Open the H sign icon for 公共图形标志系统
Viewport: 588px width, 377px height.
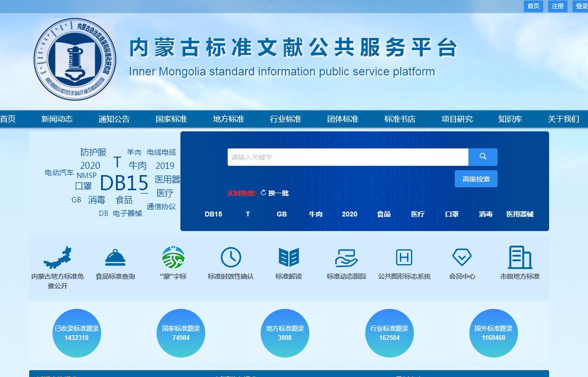(404, 257)
